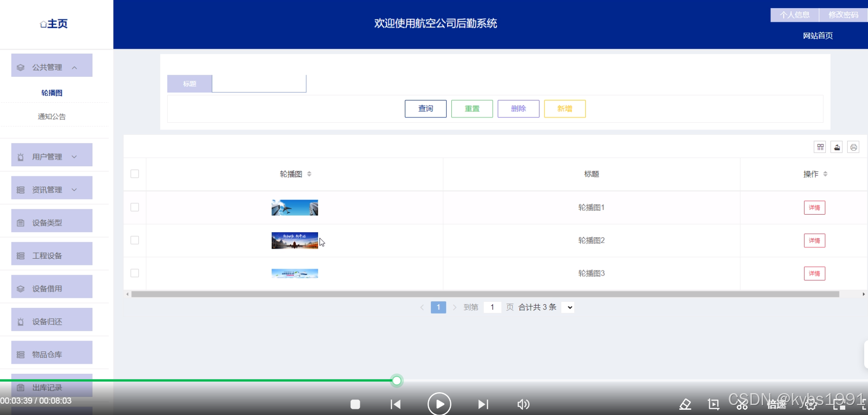Image resolution: width=868 pixels, height=415 pixels.
Task: Click the 公共管理 layers icon
Action: [x=20, y=68]
